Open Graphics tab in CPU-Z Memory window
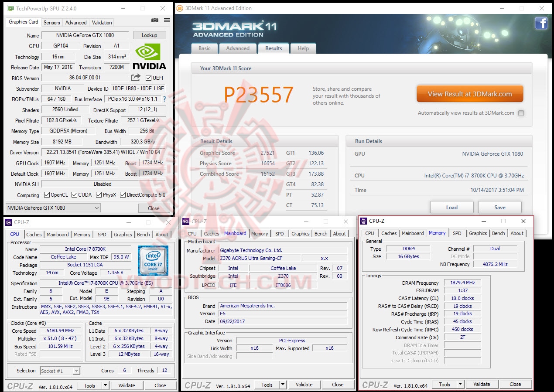Viewport: 554px width, 392px height. pos(478,233)
